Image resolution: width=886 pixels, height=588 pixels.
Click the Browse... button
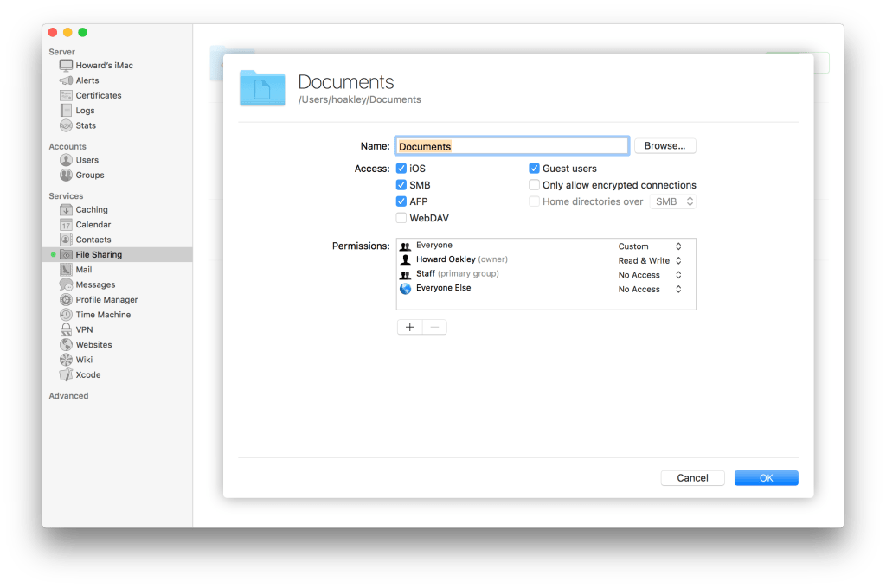(664, 146)
